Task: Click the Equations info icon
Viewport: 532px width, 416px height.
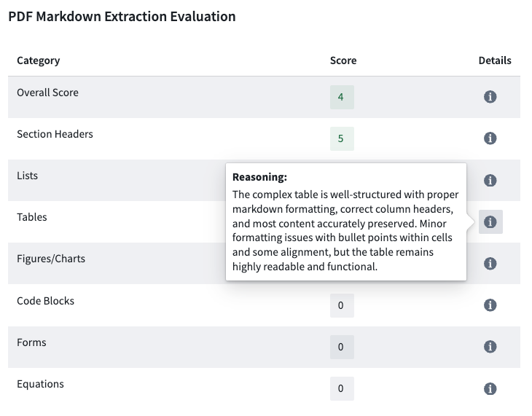Action: tap(490, 388)
